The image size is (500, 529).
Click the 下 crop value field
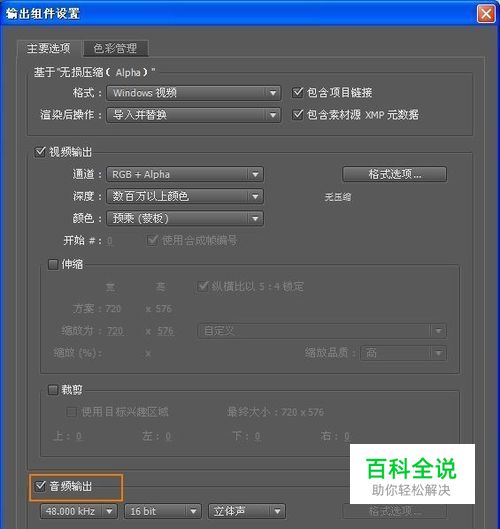257,436
